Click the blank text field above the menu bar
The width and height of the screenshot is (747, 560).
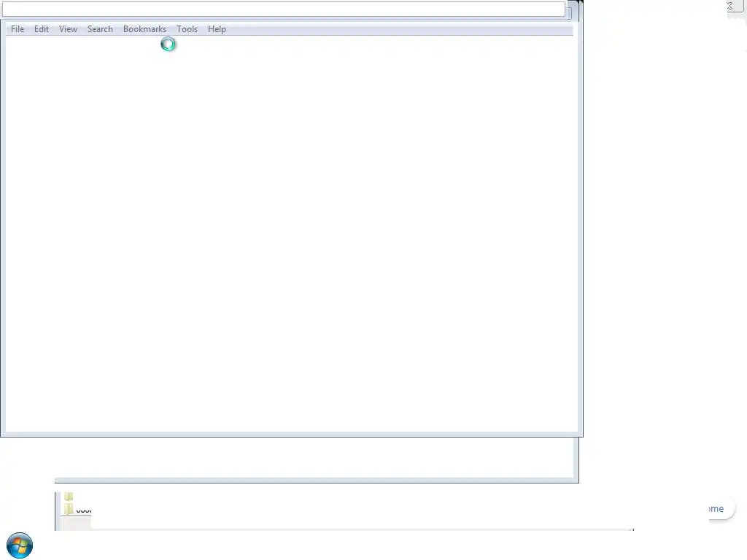click(x=284, y=9)
